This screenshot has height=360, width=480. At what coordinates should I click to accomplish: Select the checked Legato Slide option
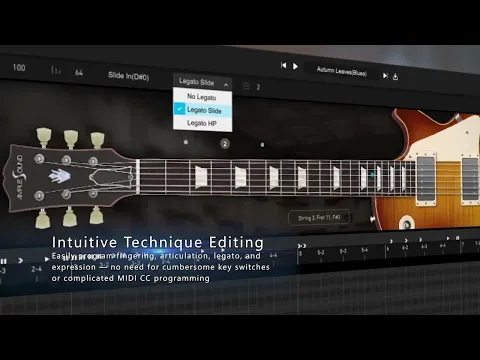click(x=203, y=110)
